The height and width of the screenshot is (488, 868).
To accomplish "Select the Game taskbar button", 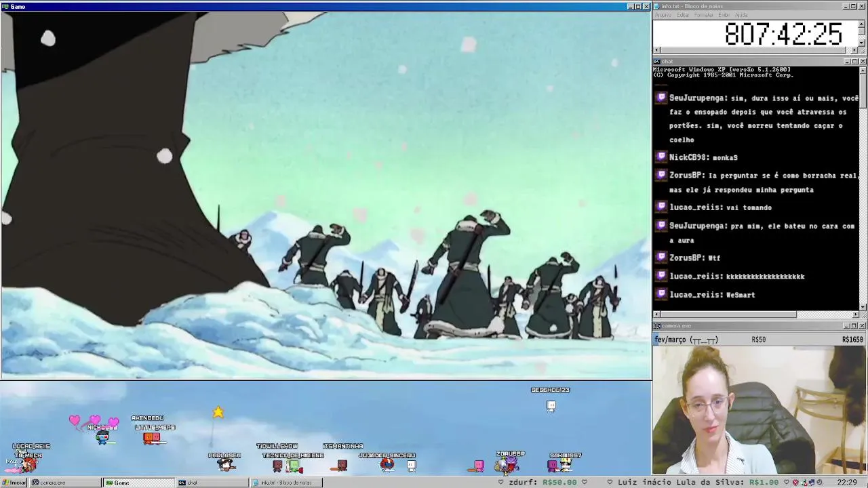I will (138, 483).
